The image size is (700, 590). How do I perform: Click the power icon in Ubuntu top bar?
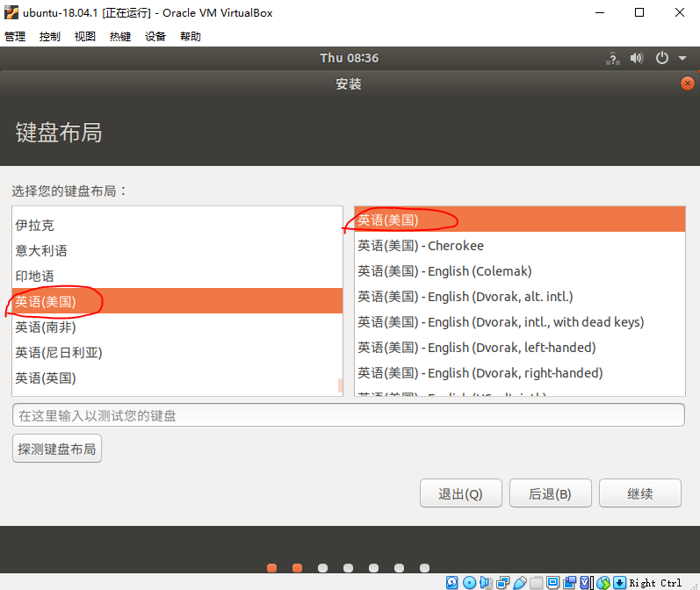click(662, 58)
